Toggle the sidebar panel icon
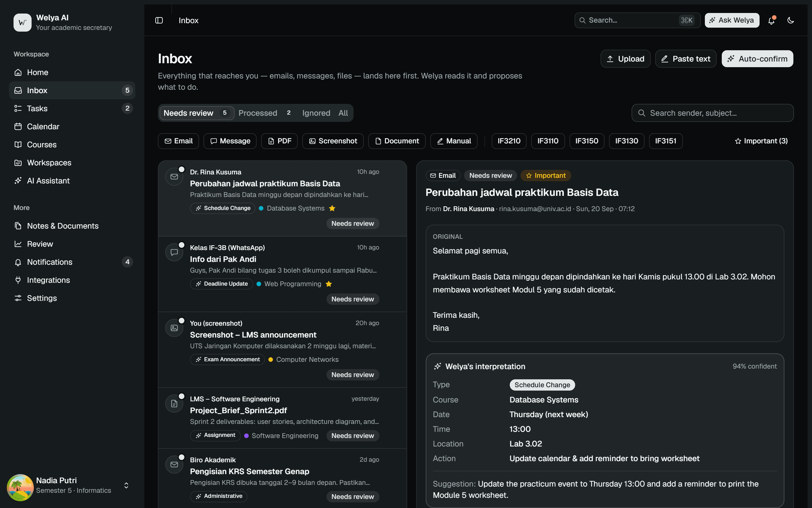Viewport: 812px width, 508px height. (159, 21)
